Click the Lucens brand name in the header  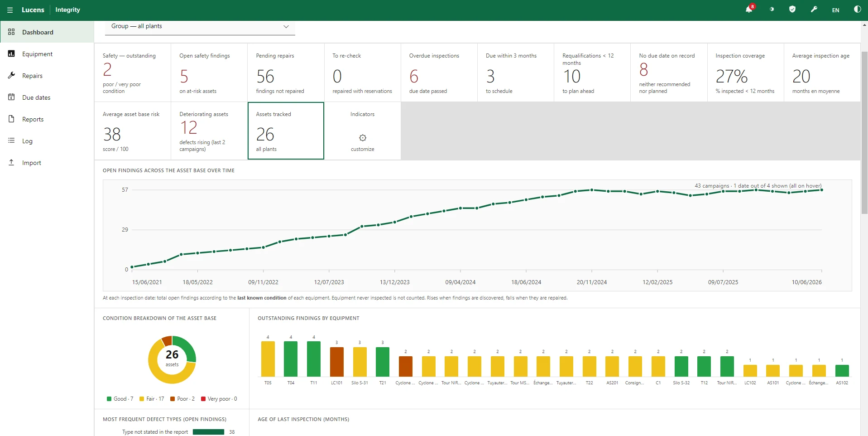coord(33,10)
